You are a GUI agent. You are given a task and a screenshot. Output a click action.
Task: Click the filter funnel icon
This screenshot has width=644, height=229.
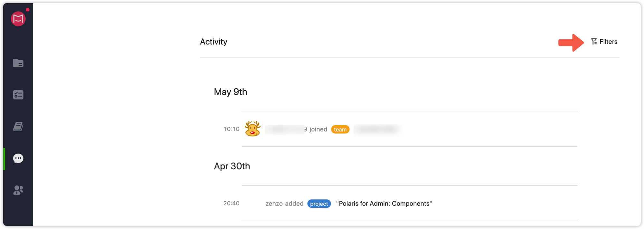(594, 42)
